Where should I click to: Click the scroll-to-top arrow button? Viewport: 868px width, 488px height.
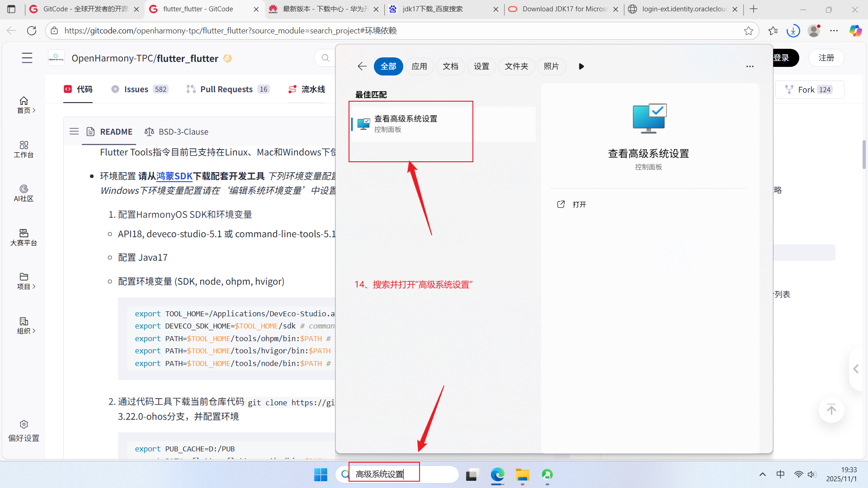(831, 410)
